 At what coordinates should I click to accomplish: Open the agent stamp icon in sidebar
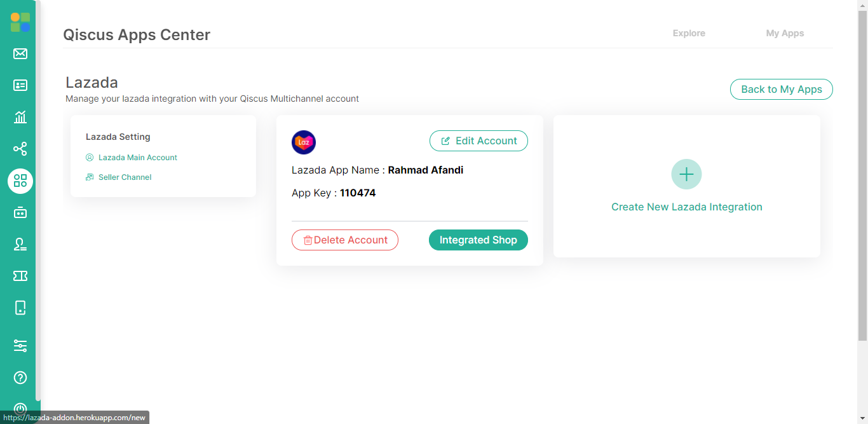[x=20, y=244]
